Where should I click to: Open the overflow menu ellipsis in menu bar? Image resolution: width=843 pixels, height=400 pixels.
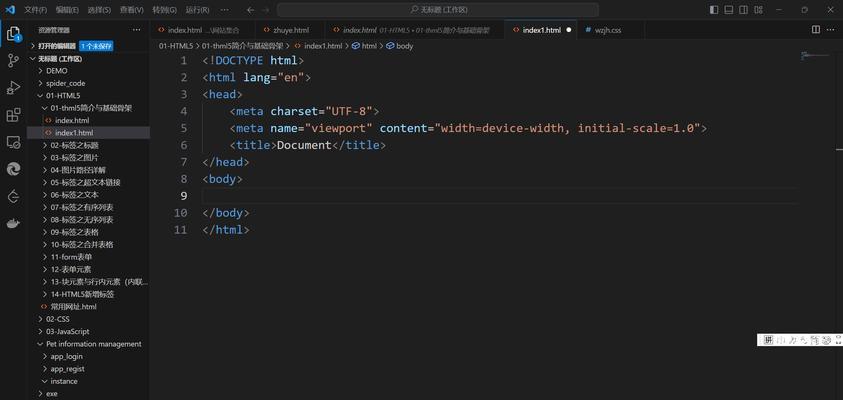click(x=225, y=10)
